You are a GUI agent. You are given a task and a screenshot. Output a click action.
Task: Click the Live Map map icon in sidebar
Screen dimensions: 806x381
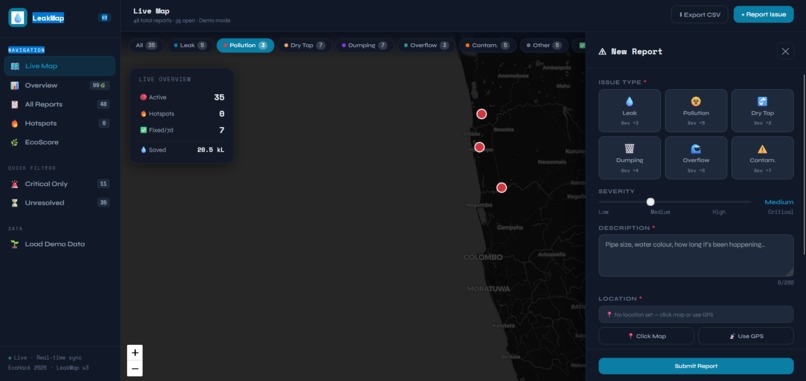pyautogui.click(x=14, y=66)
